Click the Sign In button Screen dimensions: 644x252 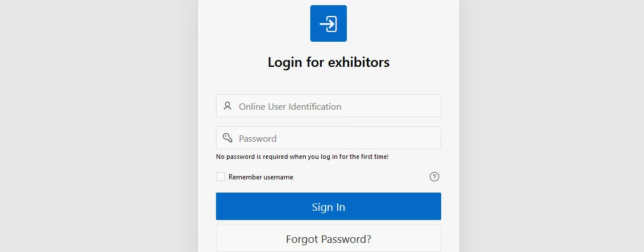pos(328,206)
